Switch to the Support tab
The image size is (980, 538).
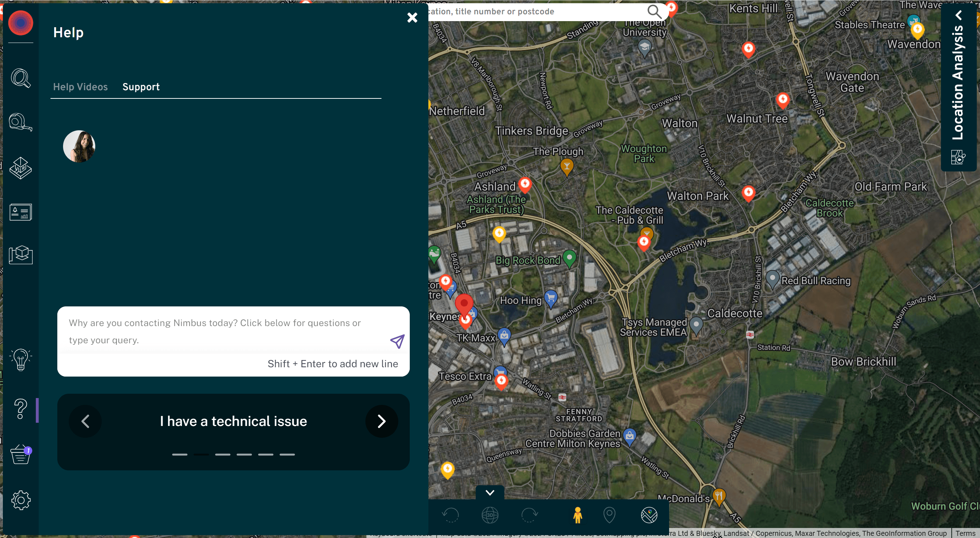click(x=141, y=87)
